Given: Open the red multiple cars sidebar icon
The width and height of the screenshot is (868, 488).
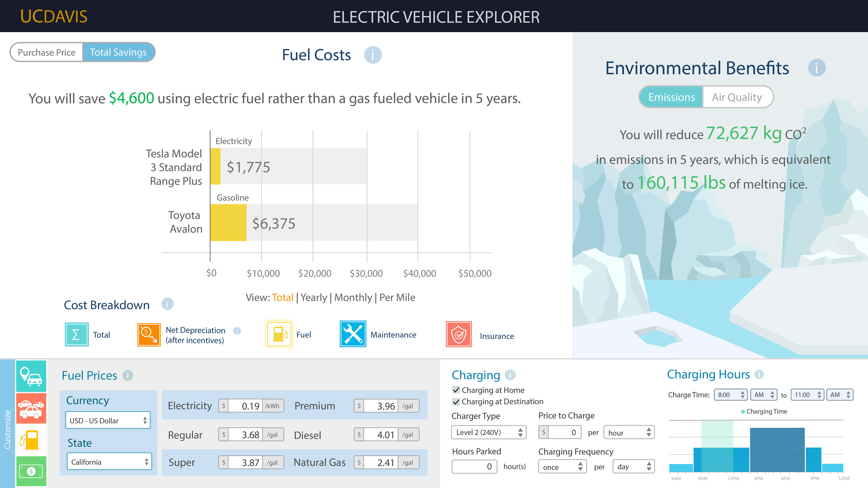Looking at the screenshot, I should 31,408.
